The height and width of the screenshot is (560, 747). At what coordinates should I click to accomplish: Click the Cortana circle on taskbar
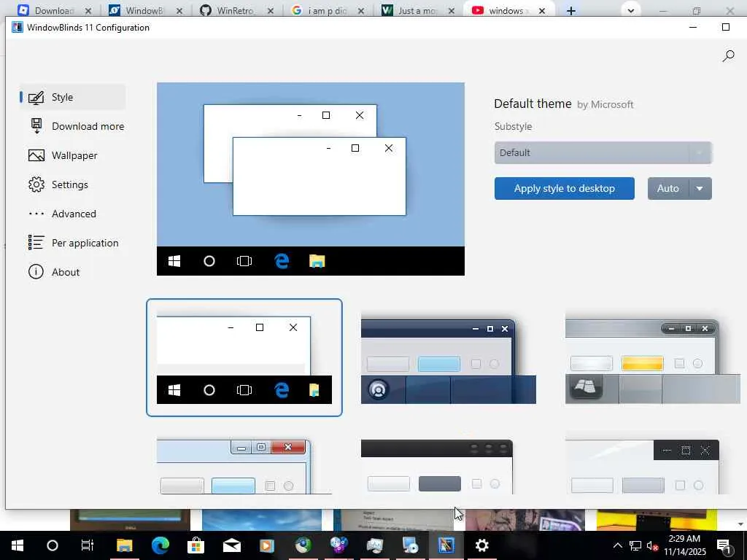coord(53,545)
